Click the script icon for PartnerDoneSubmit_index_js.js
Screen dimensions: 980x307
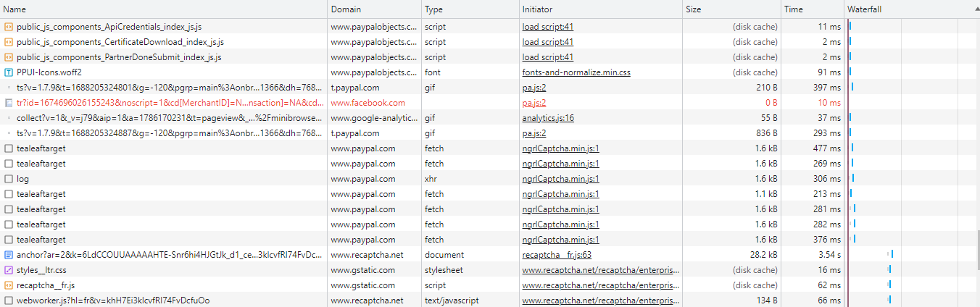[x=9, y=57]
